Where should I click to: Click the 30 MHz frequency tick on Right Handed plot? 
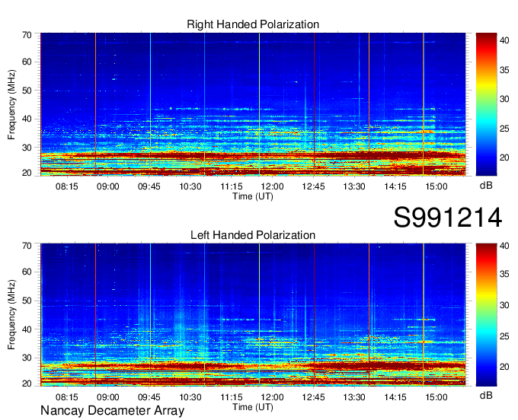[x=27, y=148]
